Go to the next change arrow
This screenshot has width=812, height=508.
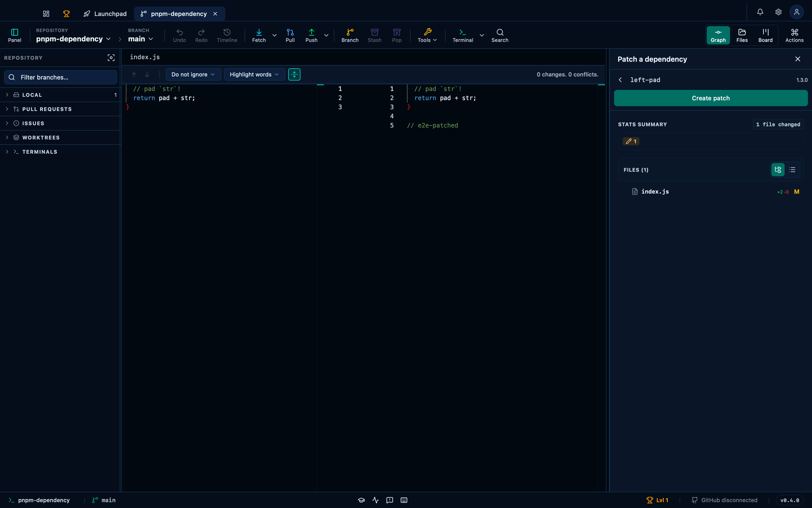tap(147, 75)
